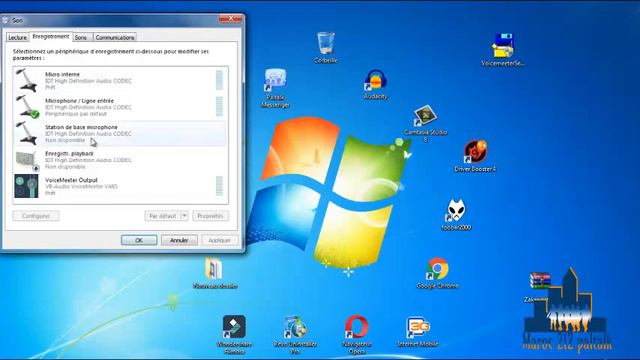Select the Micro interne device name
Screen dimensions: 640x360
(62, 74)
